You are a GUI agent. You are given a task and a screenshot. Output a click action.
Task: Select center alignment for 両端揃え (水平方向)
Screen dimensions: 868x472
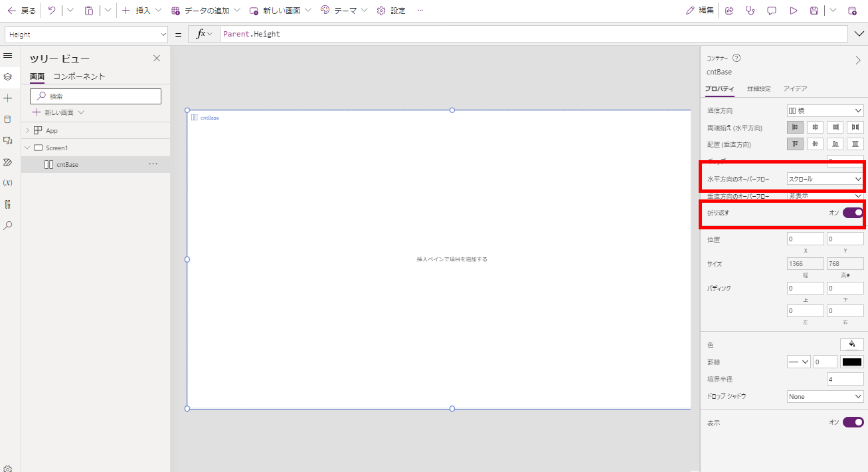815,127
